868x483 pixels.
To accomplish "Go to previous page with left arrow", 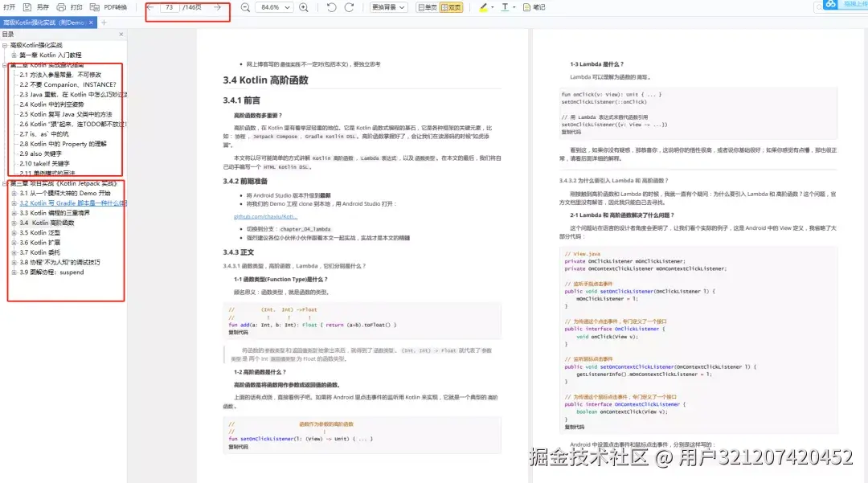I will [150, 7].
